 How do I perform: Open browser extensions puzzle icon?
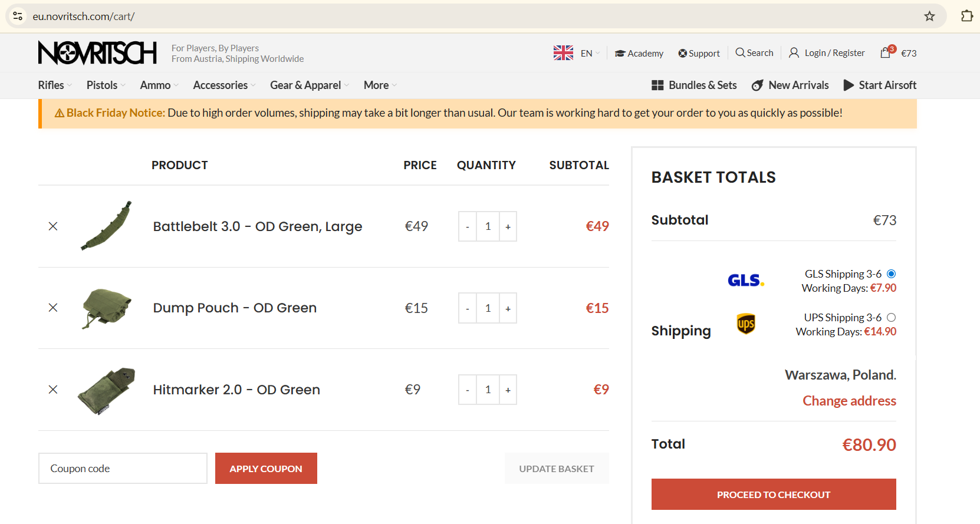pos(966,16)
